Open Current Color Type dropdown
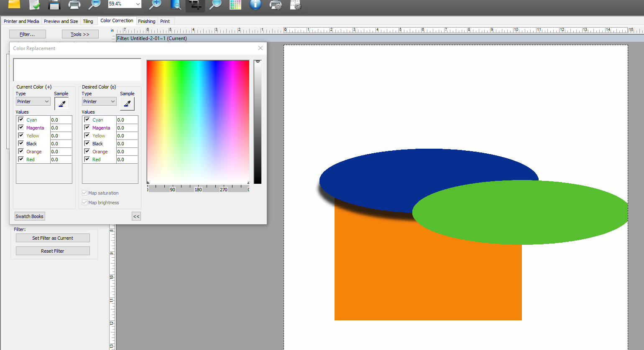This screenshot has width=644, height=350. click(33, 101)
